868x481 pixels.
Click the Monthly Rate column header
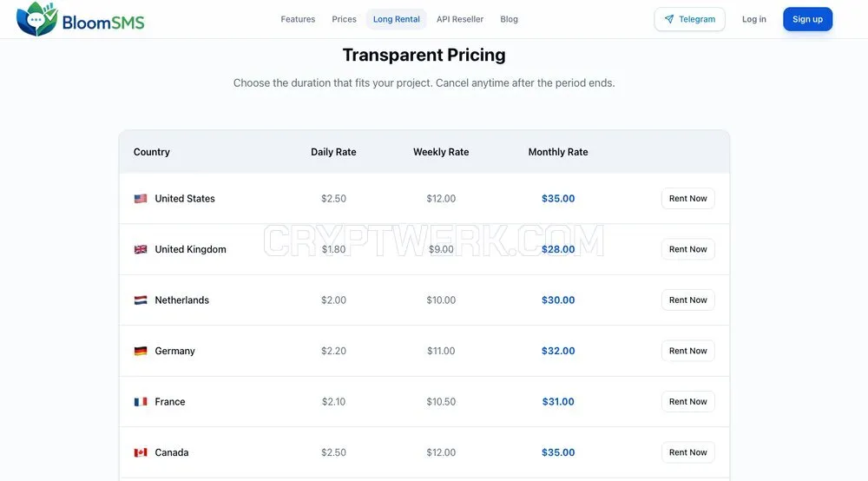(558, 152)
